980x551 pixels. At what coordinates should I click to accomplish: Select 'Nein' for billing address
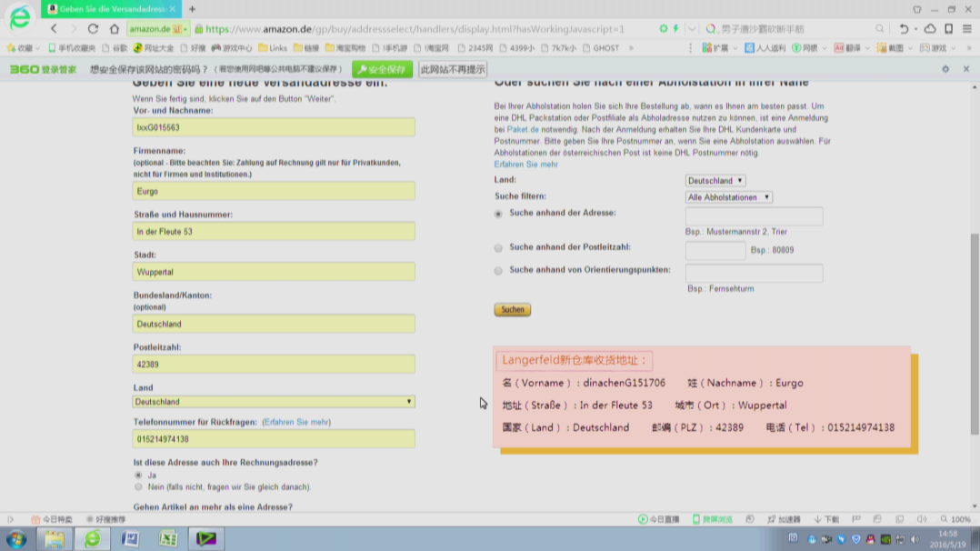[x=138, y=486]
